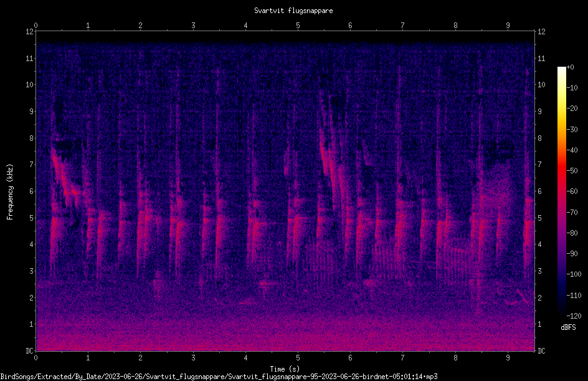Click 8 on the right frequency axis
This screenshot has height=381, width=588.
tap(539, 138)
